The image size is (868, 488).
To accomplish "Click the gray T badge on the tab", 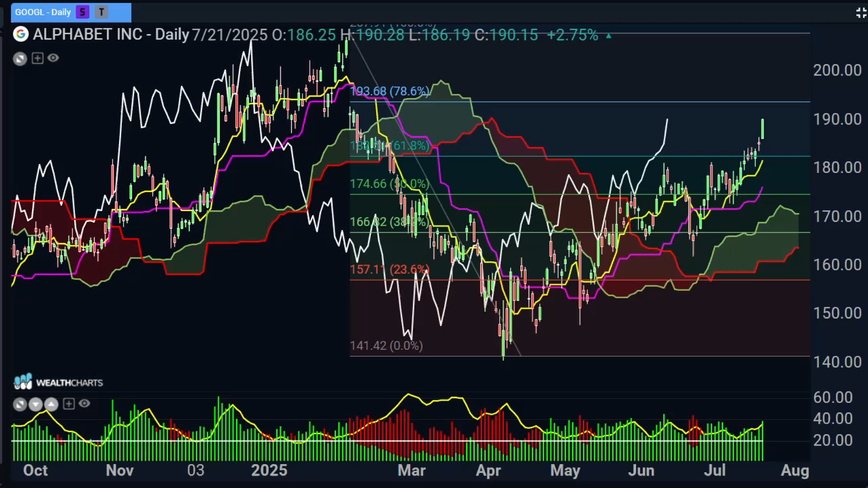I will [101, 12].
